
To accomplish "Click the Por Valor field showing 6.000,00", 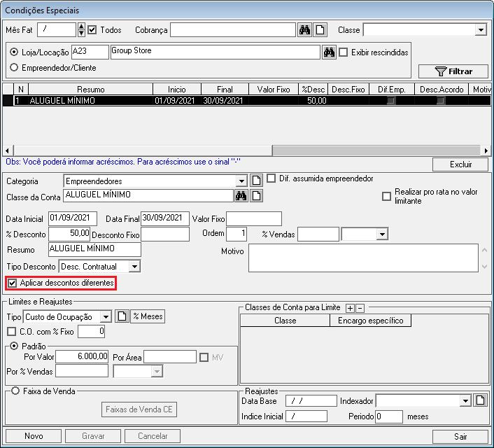I will pos(82,357).
